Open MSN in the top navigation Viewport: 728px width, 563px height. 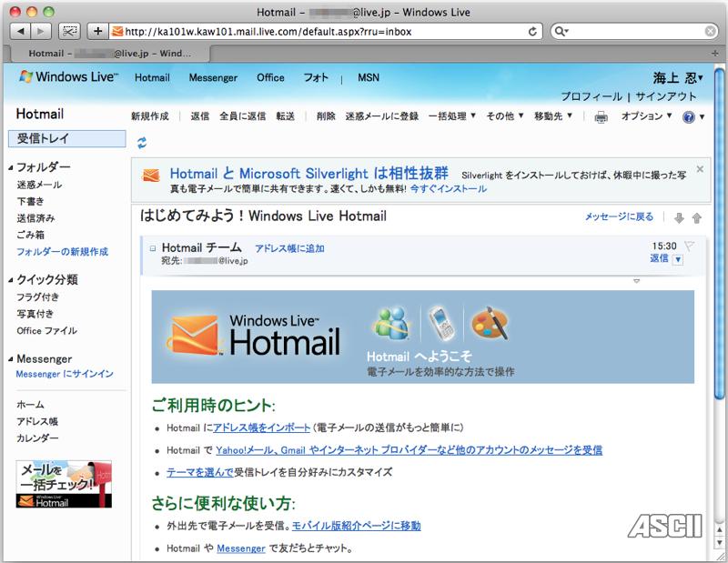(369, 77)
